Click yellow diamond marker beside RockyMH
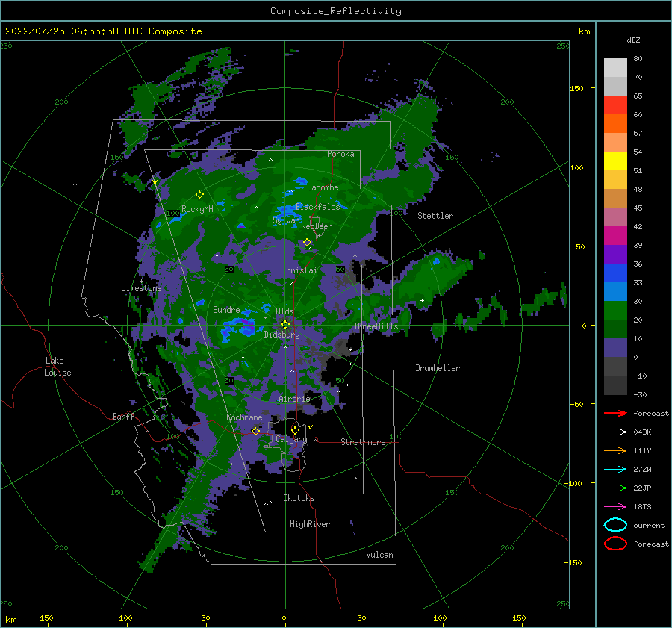This screenshot has height=628, width=672. [x=199, y=195]
